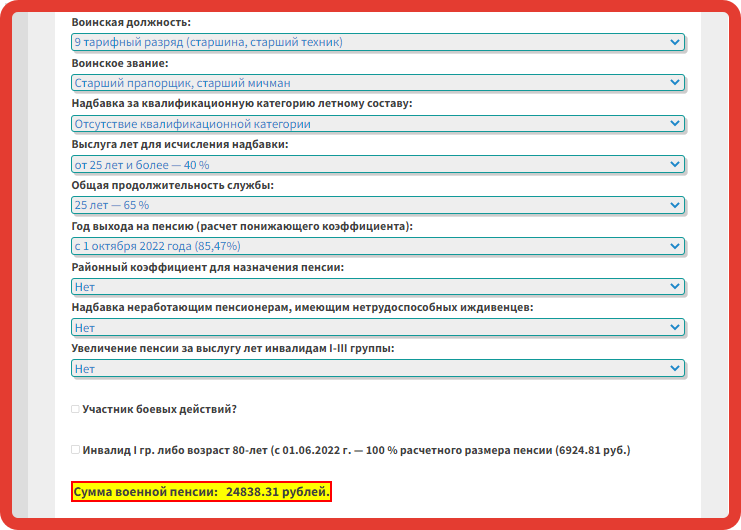741x530 pixels.
Task: Enable the Инвалид I гр. либо возраст 80-лет checkbox
Action: [x=75, y=450]
